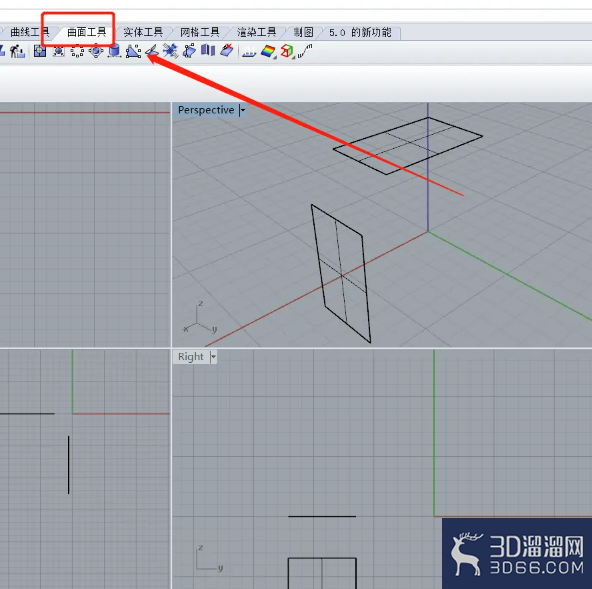Screen dimensions: 592x589
Task: Click the wavy curve with points icon
Action: click(x=305, y=51)
